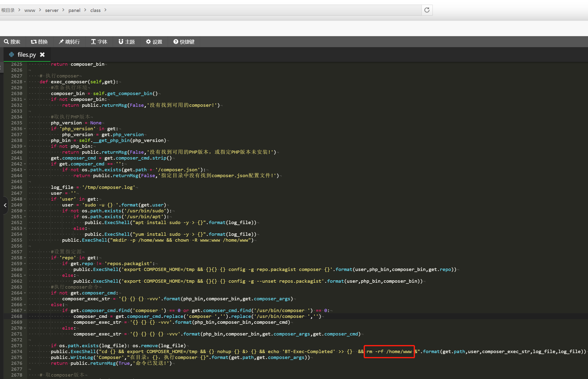Refresh the directory path bar
This screenshot has width=588, height=379.
tap(427, 10)
